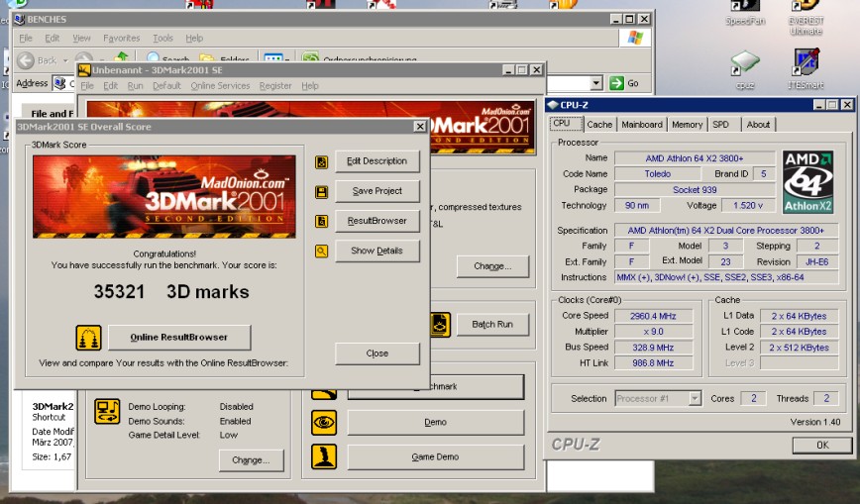The image size is (860, 504).
Task: Click the Package Socket 939 field
Action: [695, 190]
